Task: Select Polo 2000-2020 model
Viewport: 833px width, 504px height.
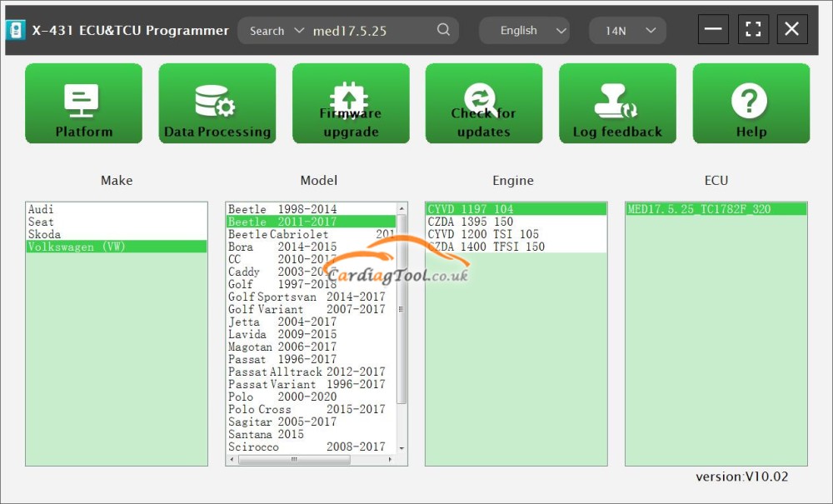Action: click(312, 397)
